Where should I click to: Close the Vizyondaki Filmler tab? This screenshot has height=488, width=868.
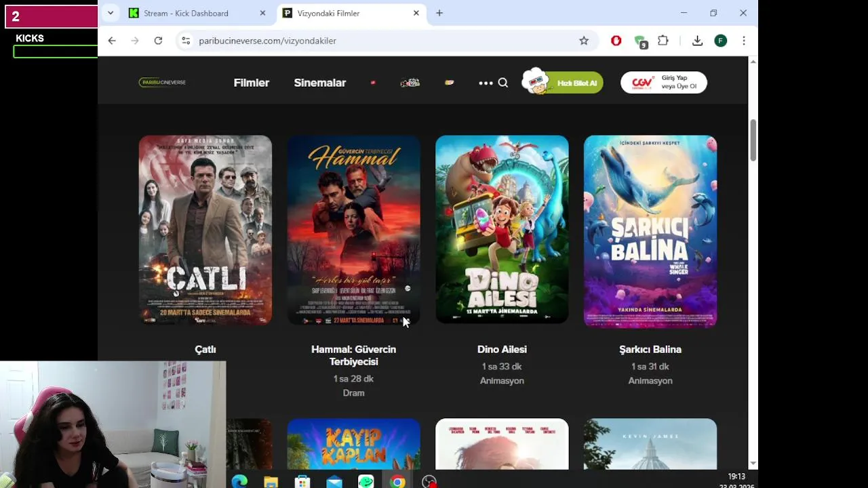pyautogui.click(x=416, y=13)
